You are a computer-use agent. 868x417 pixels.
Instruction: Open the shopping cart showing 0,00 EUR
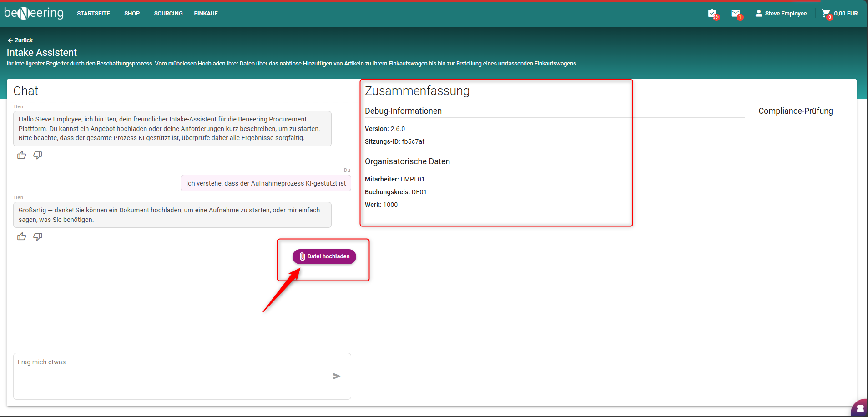pyautogui.click(x=840, y=14)
